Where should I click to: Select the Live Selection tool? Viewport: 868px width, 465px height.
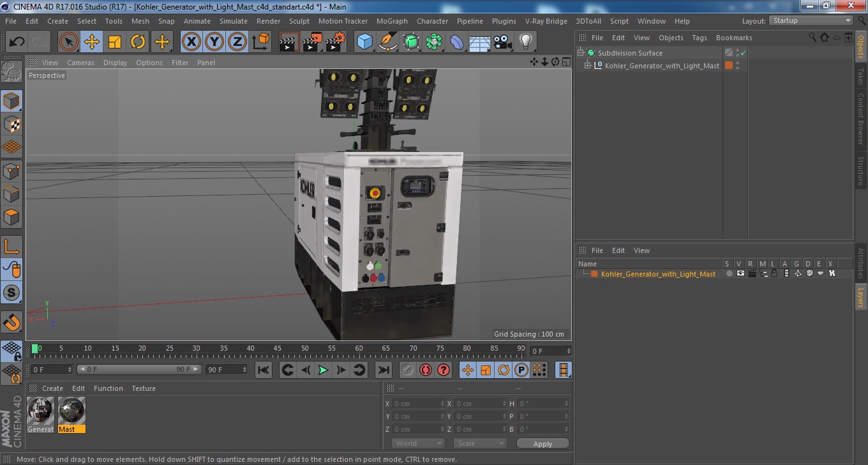[x=69, y=42]
